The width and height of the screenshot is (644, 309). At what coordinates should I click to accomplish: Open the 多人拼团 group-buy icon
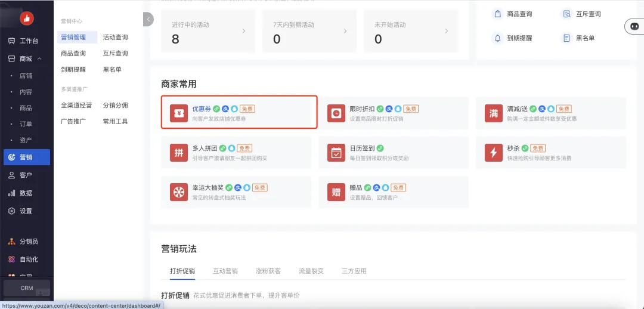178,153
